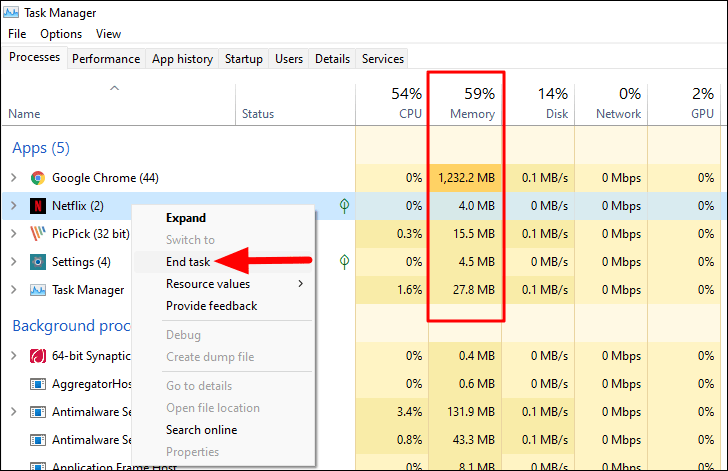Choose Expand in the context menu
Image resolution: width=728 pixels, height=471 pixels.
[223, 218]
